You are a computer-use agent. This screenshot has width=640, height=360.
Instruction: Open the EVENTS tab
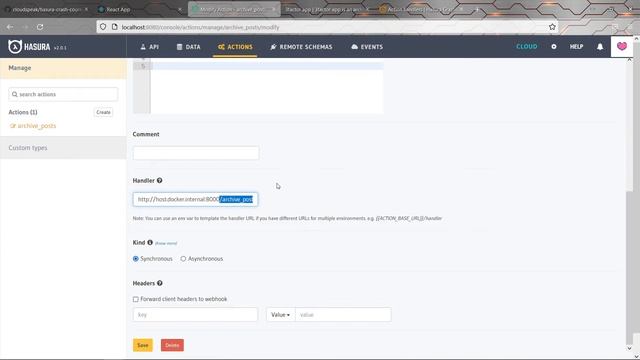pyautogui.click(x=367, y=47)
